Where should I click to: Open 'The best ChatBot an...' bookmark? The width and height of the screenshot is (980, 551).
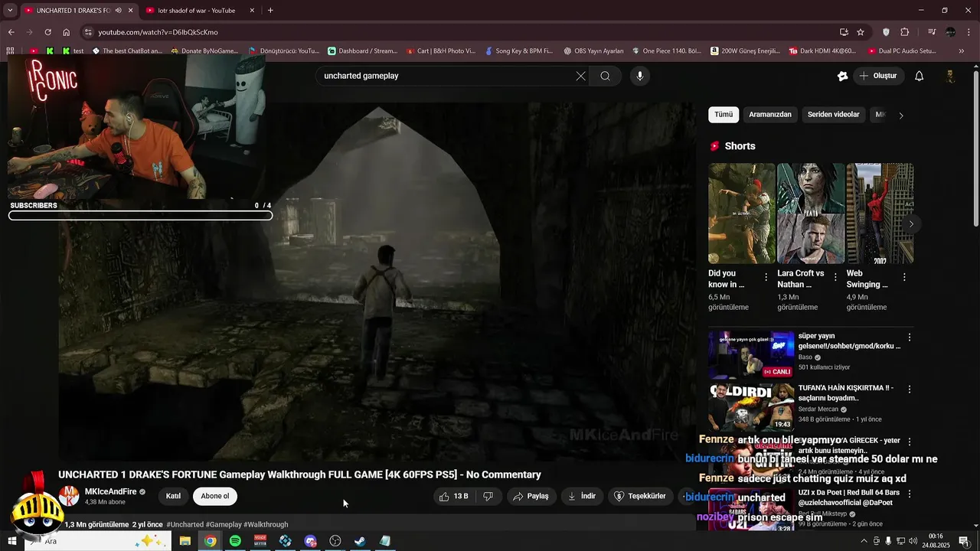[x=127, y=51]
